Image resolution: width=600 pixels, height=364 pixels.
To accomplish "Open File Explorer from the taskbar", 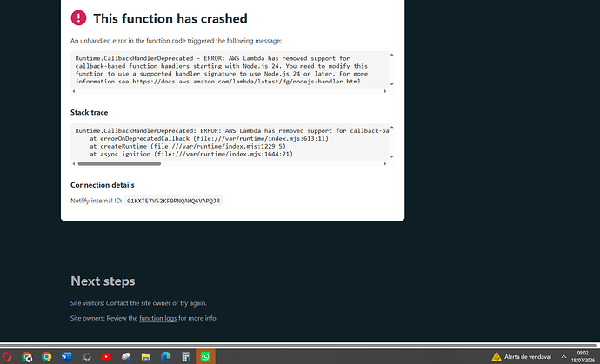I will (x=146, y=357).
